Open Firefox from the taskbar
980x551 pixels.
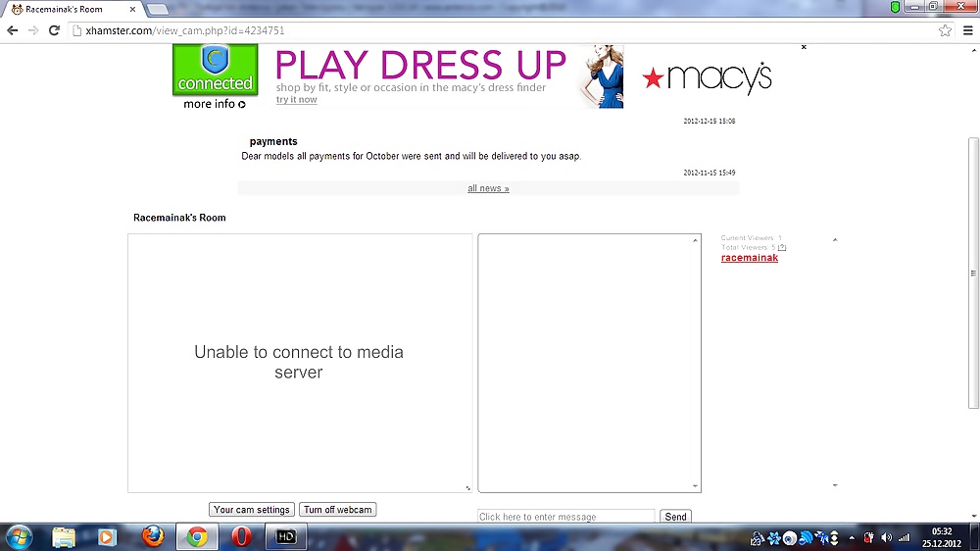(152, 536)
